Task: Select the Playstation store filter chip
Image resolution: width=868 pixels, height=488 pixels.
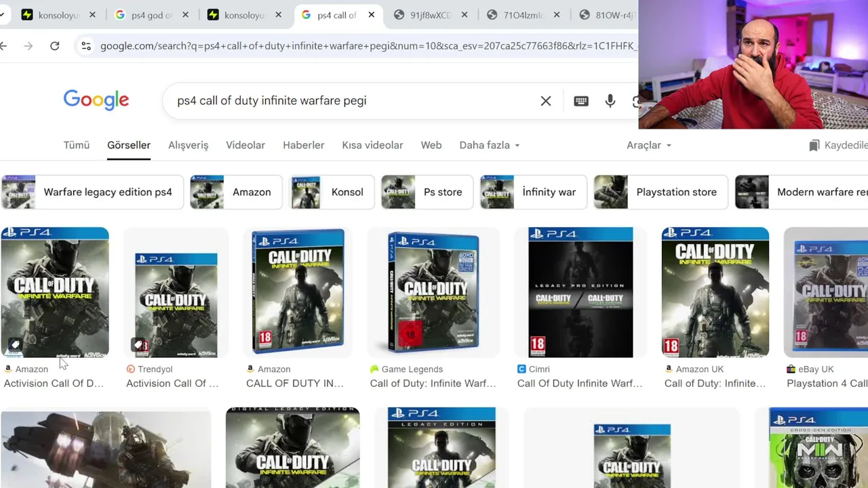Action: tap(660, 192)
